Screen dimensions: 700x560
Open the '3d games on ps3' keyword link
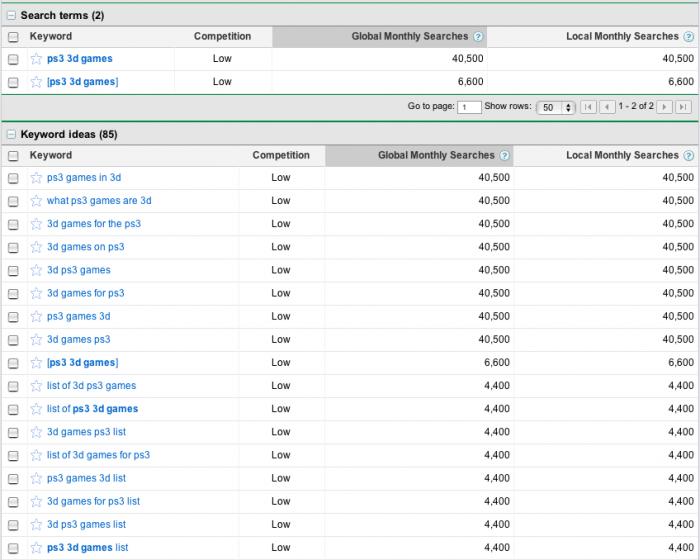pyautogui.click(x=86, y=247)
